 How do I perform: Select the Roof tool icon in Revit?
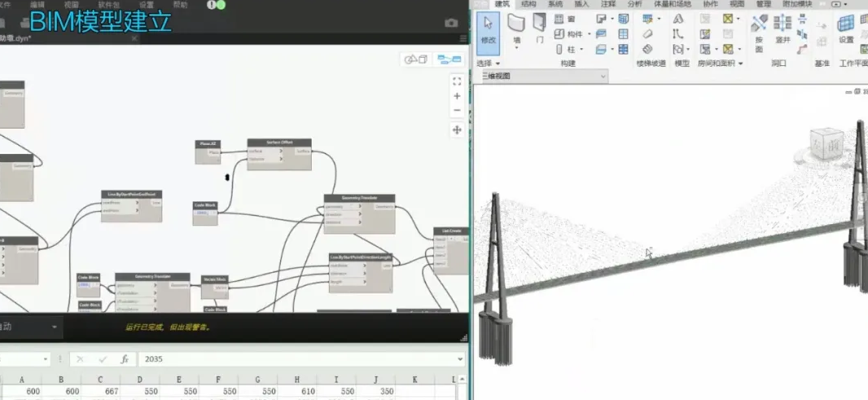601,19
